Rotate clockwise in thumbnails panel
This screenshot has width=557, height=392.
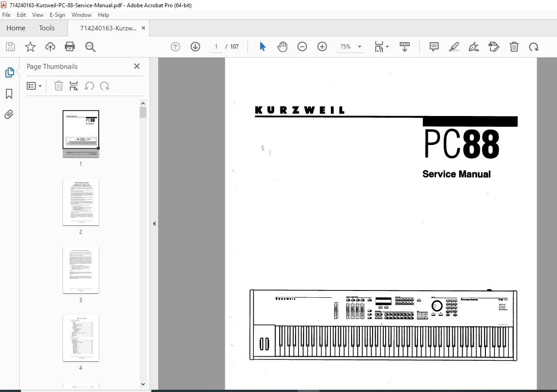(105, 86)
